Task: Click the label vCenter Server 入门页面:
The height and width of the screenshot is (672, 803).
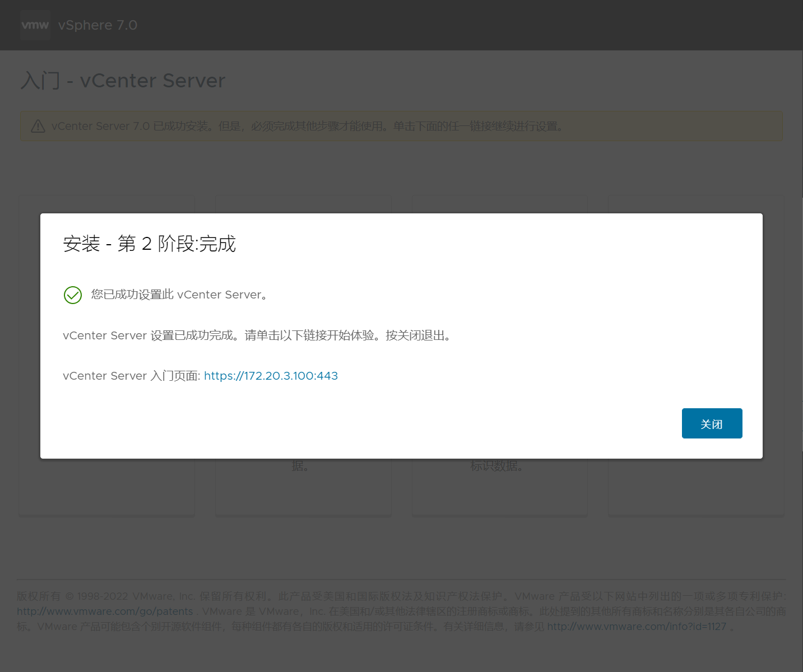Action: 132,376
